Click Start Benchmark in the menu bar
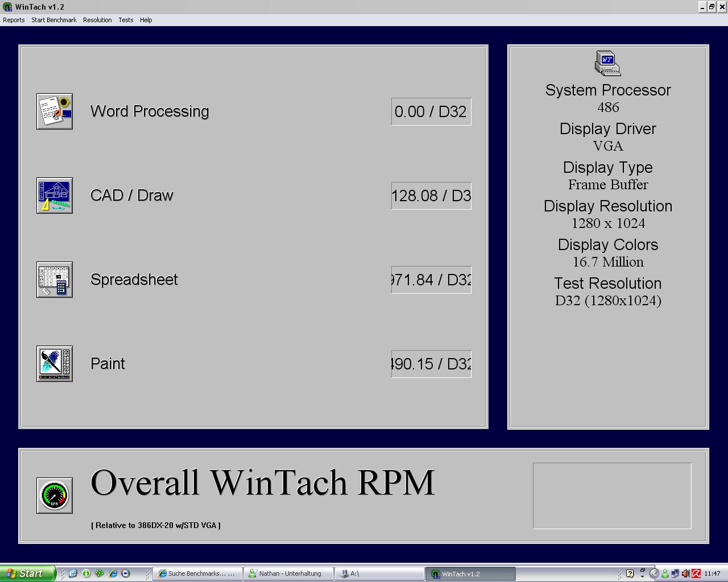The width and height of the screenshot is (728, 582). pos(54,20)
